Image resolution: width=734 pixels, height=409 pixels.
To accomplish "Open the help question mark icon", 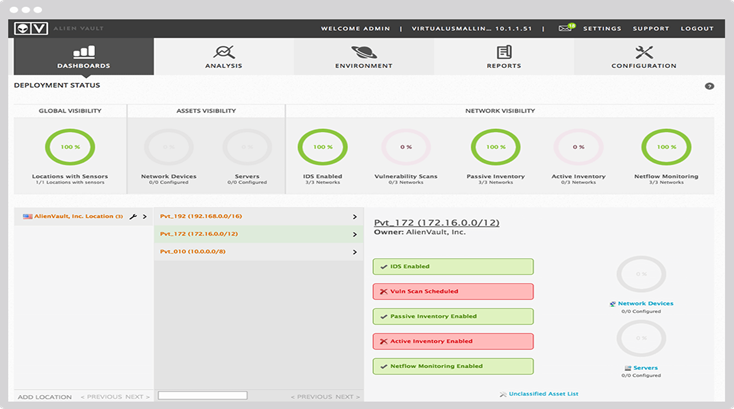I will tap(709, 86).
